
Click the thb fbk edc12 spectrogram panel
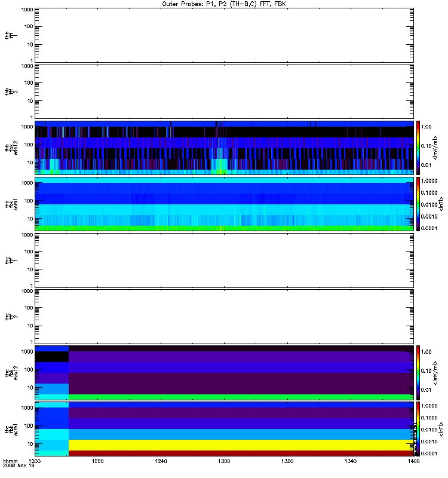coord(224,148)
